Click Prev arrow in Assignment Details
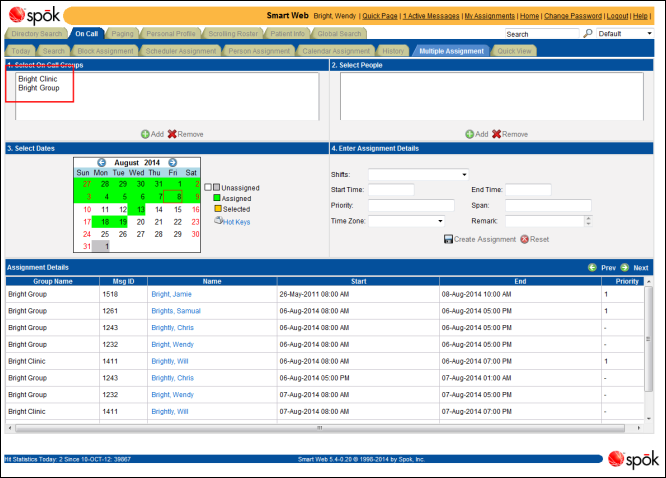Viewport: 666px width, 478px height. click(x=592, y=267)
